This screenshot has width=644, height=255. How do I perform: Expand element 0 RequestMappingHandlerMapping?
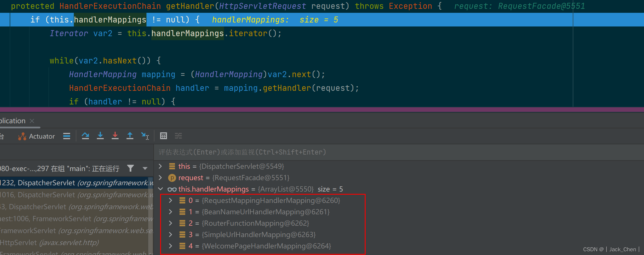tap(170, 200)
